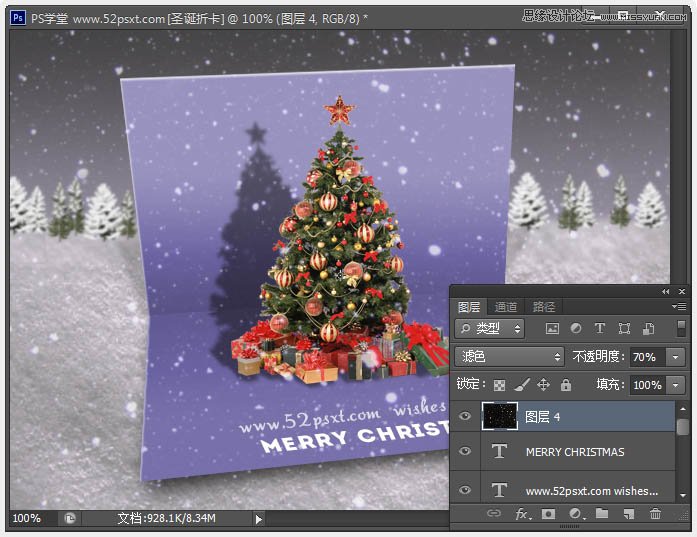
Task: Create new layer icon
Action: pyautogui.click(x=629, y=514)
